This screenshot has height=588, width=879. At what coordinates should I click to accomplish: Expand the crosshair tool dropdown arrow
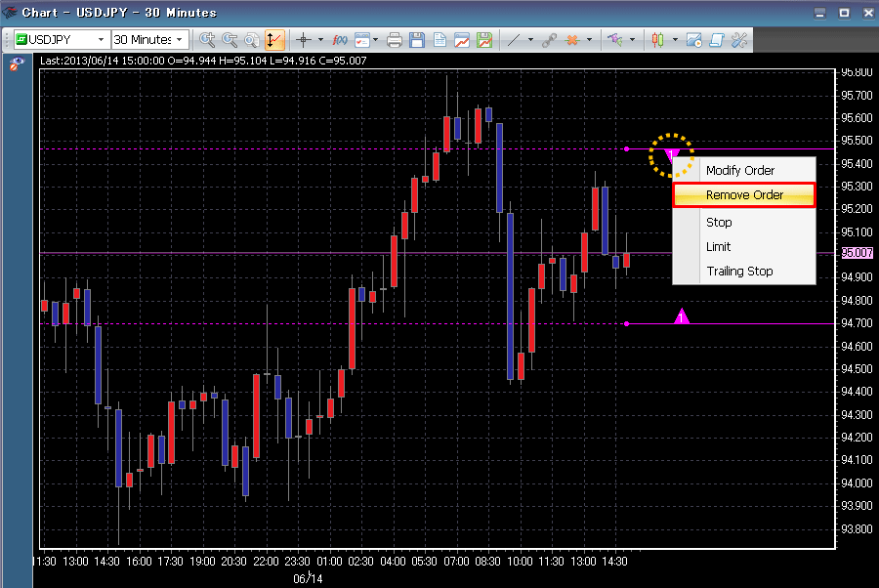coord(320,40)
